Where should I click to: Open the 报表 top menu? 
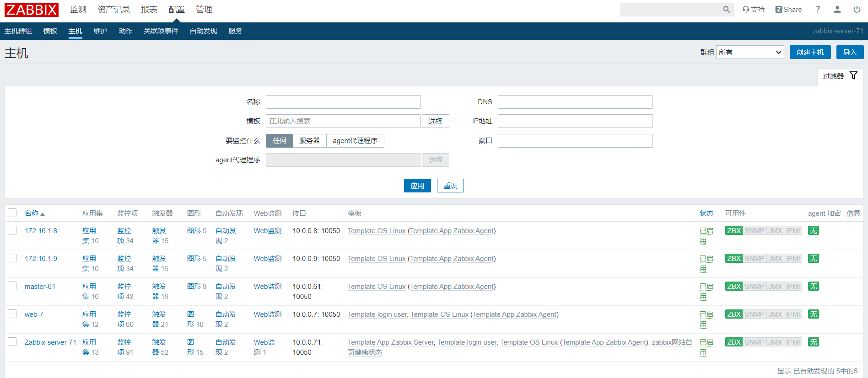point(149,10)
